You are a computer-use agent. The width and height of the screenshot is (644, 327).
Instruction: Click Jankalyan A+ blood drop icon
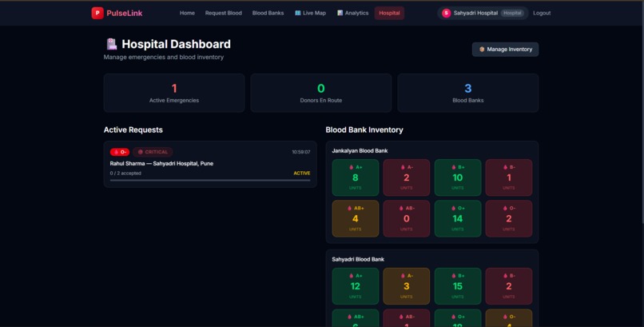pos(351,167)
